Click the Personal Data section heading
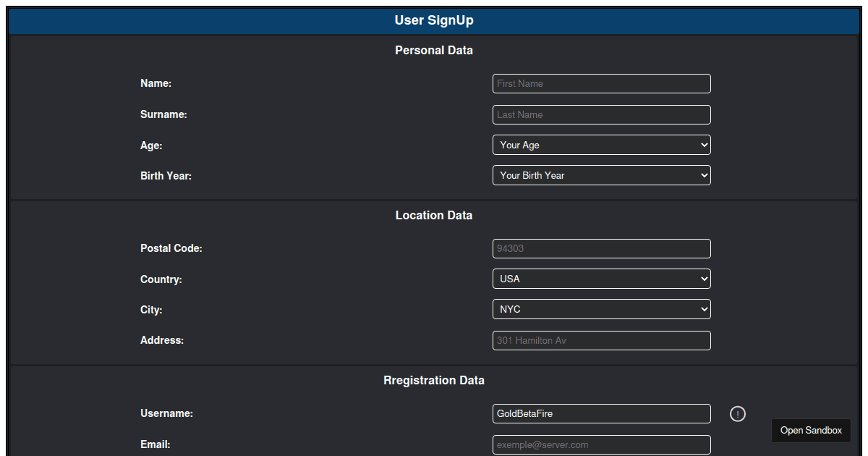Image resolution: width=868 pixels, height=456 pixels. pyautogui.click(x=434, y=51)
